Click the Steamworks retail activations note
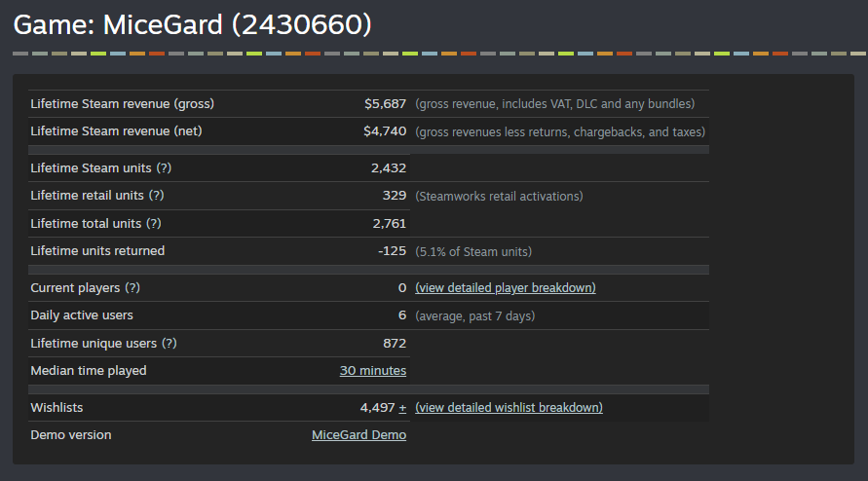The height and width of the screenshot is (481, 868). point(499,196)
